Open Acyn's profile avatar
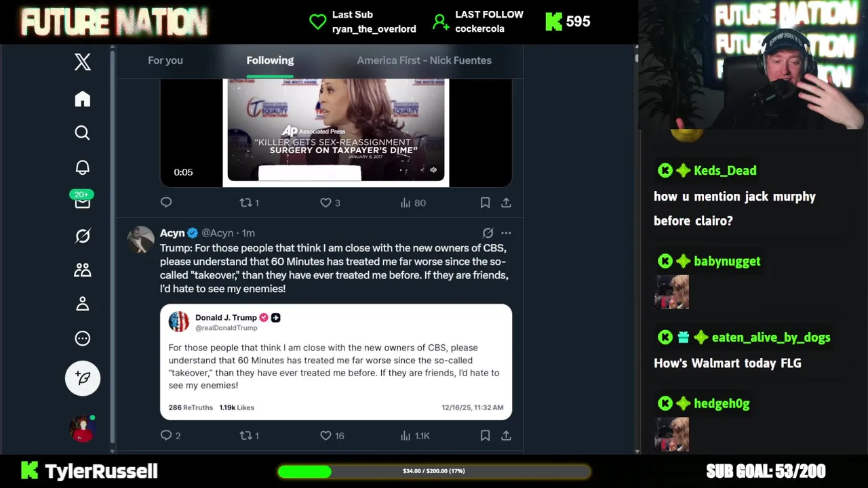Viewport: 868px width, 488px height. tap(140, 239)
